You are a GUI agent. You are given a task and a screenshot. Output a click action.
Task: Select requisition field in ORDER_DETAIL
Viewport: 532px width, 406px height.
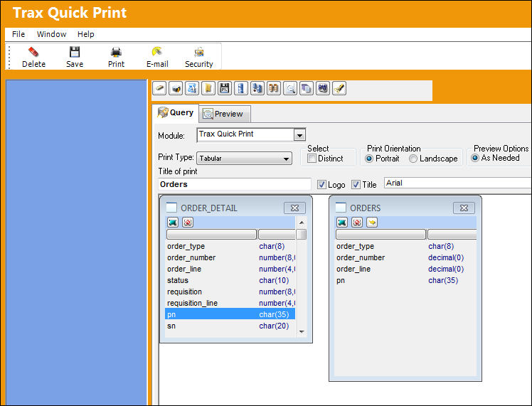tap(230, 292)
